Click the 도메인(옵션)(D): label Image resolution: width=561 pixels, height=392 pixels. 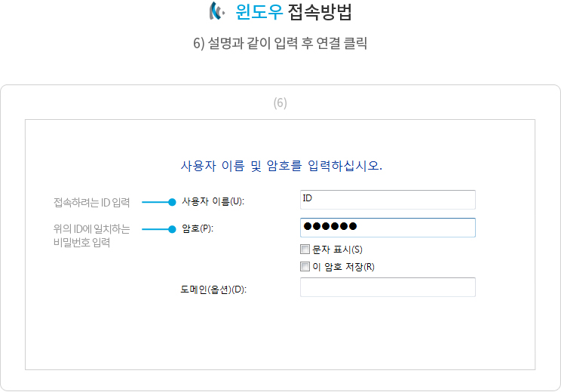click(x=213, y=289)
